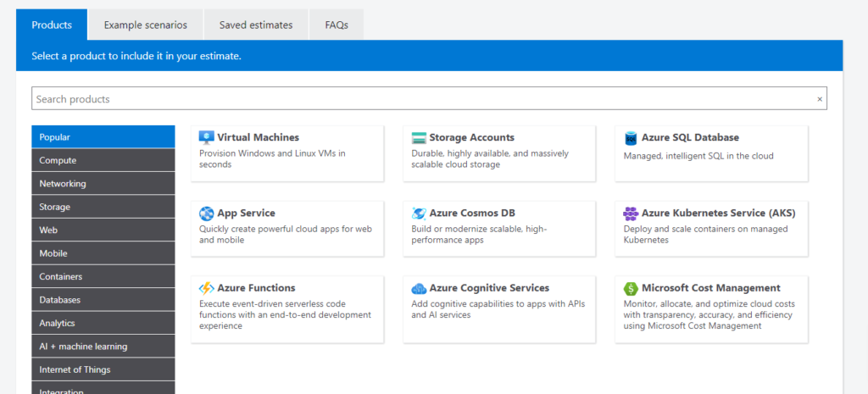Click the Azure Functions lightning icon
868x394 pixels.
tap(206, 288)
